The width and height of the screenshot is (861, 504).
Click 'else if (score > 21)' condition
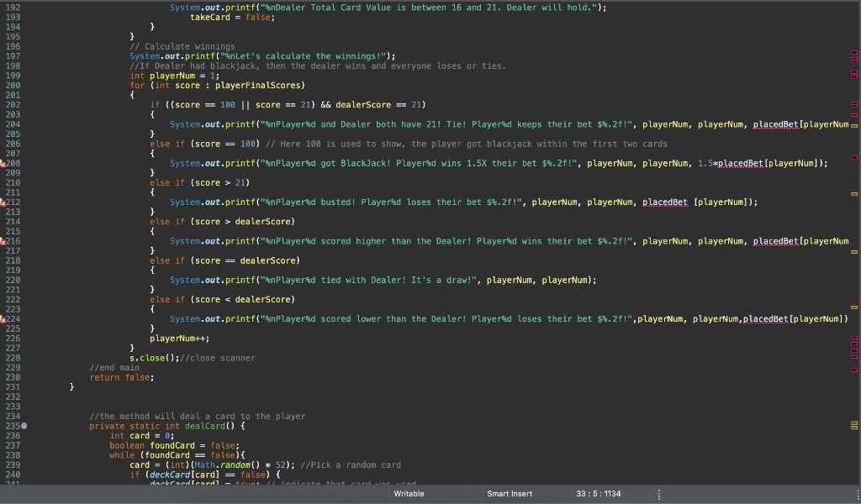pos(200,182)
